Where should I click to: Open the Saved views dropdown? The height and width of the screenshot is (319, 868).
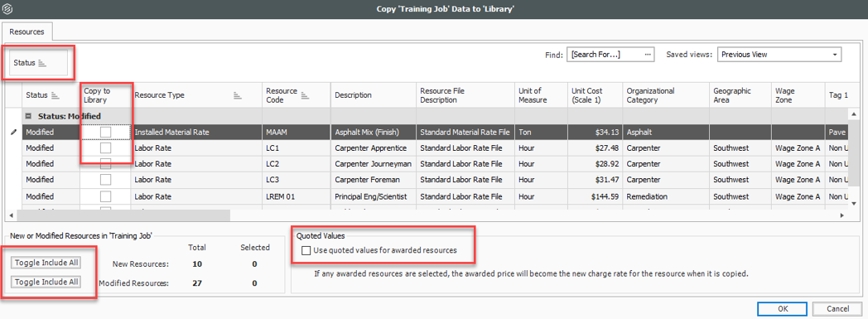(x=834, y=55)
